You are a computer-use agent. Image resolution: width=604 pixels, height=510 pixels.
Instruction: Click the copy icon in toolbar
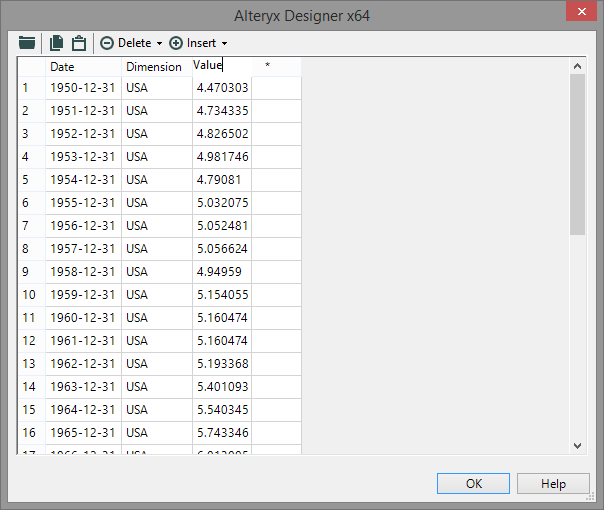tap(57, 43)
